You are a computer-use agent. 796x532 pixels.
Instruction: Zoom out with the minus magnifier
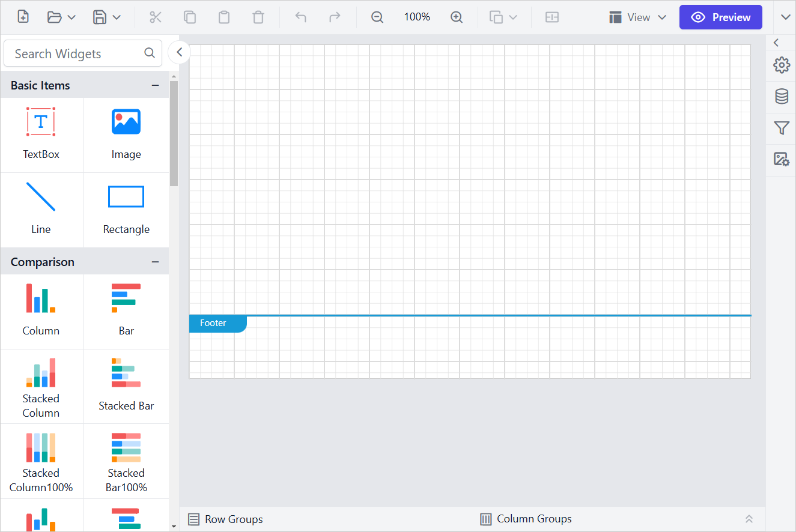point(377,17)
